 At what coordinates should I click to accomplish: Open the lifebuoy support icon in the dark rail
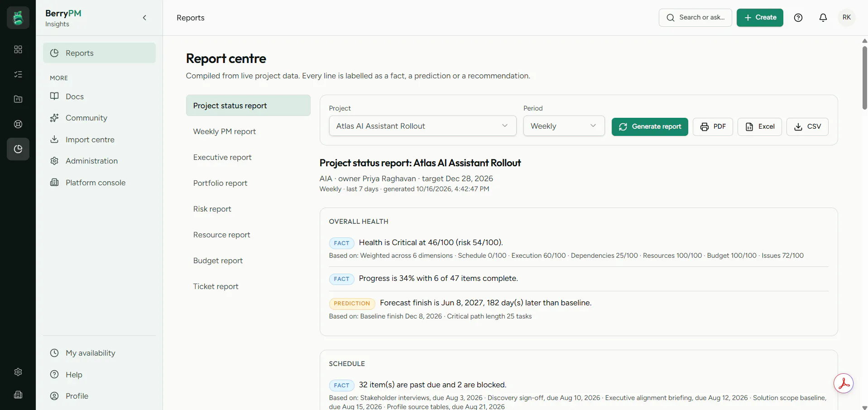tap(18, 124)
